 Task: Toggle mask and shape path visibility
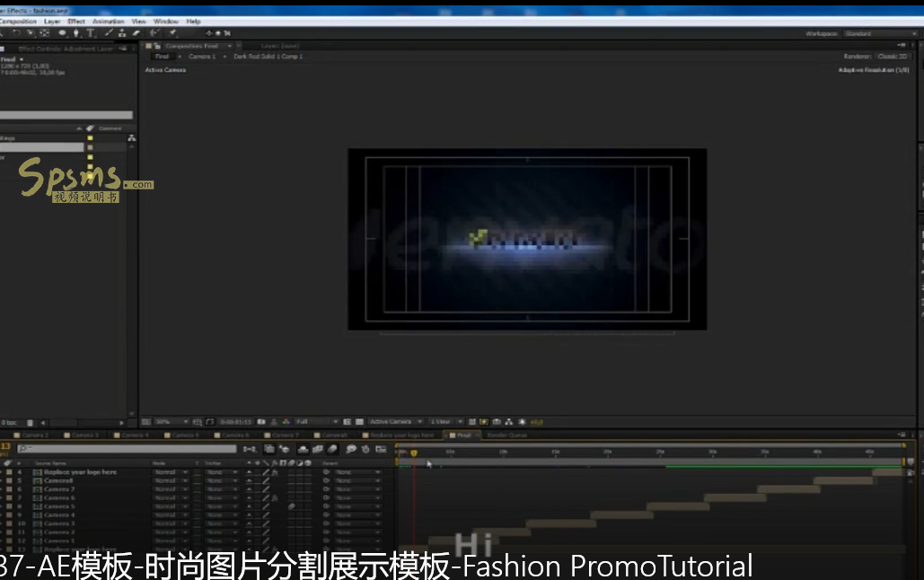point(210,422)
